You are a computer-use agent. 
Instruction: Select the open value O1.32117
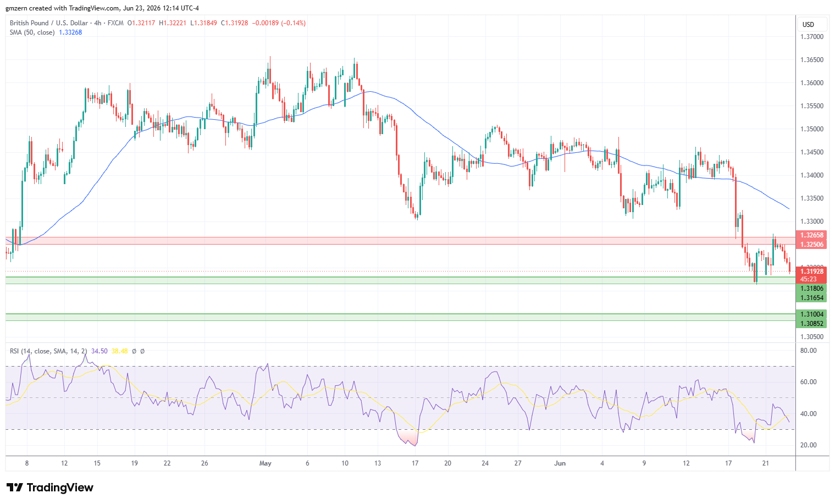pos(141,23)
